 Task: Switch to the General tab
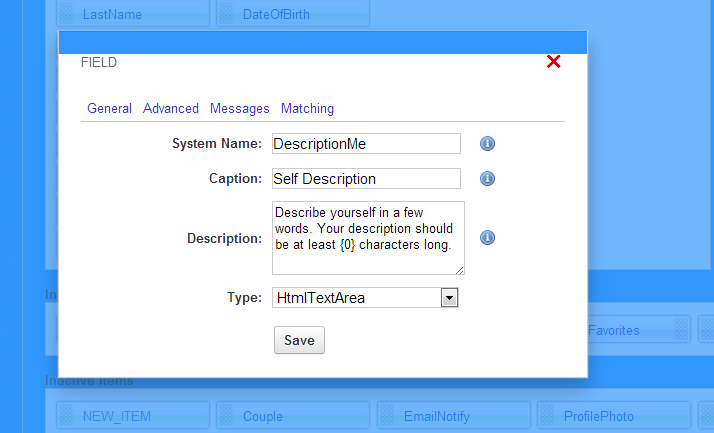(109, 108)
